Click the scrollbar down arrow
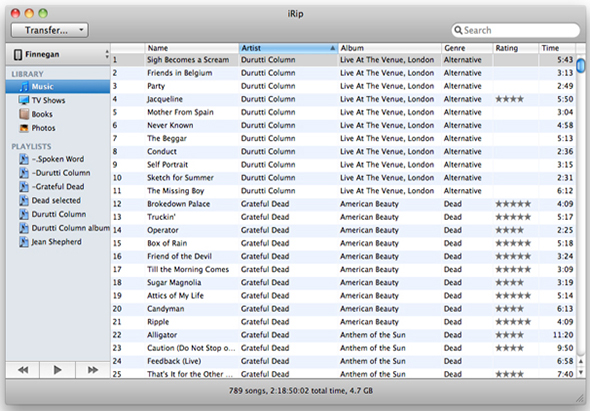590x411 pixels. (x=581, y=373)
